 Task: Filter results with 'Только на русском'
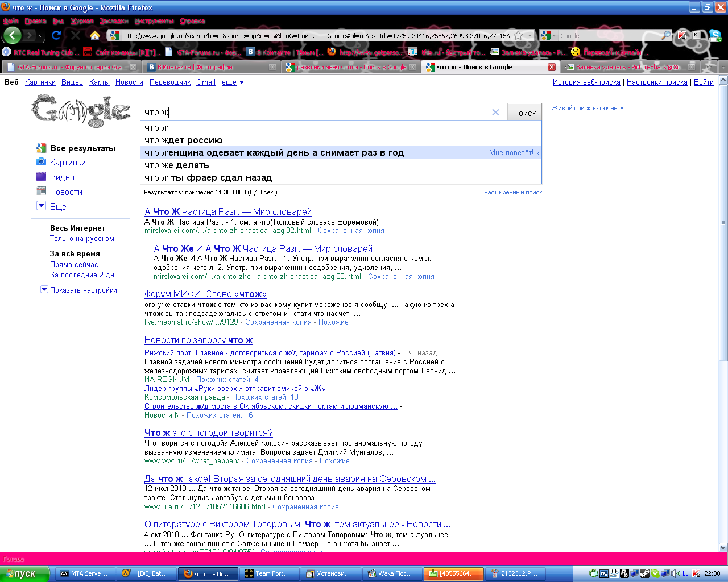(82, 239)
